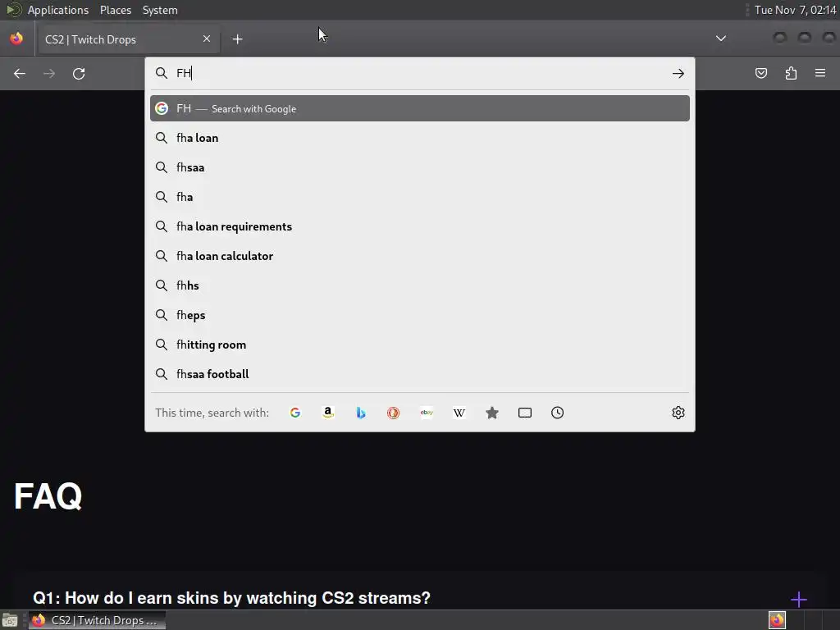Open the Applications menu
Screen dimensions: 840x630
coord(58,10)
